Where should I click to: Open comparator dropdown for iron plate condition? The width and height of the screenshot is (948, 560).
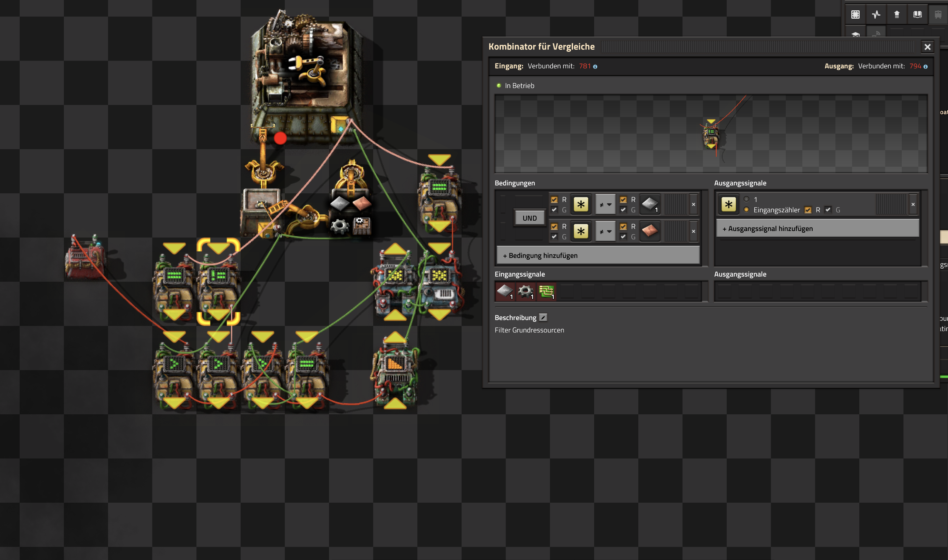(606, 204)
